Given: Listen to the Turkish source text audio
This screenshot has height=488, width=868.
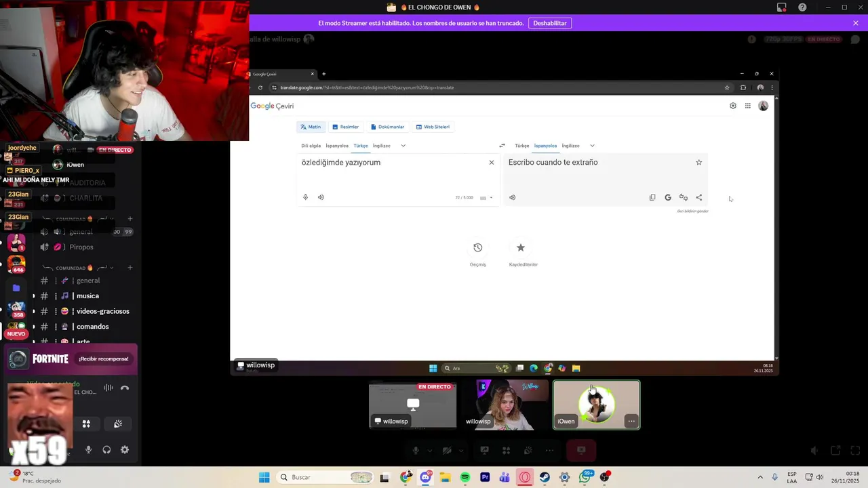Looking at the screenshot, I should 321,197.
